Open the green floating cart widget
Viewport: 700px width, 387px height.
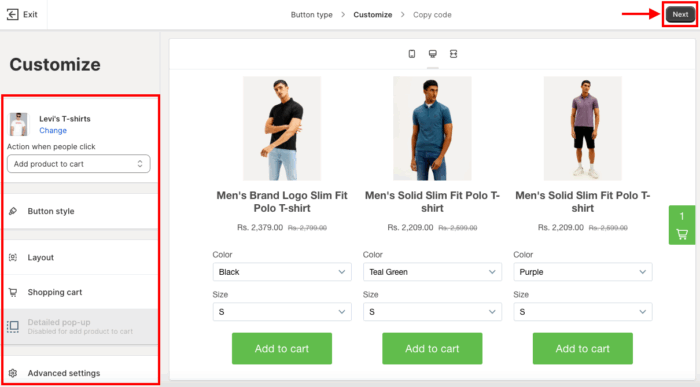(682, 225)
